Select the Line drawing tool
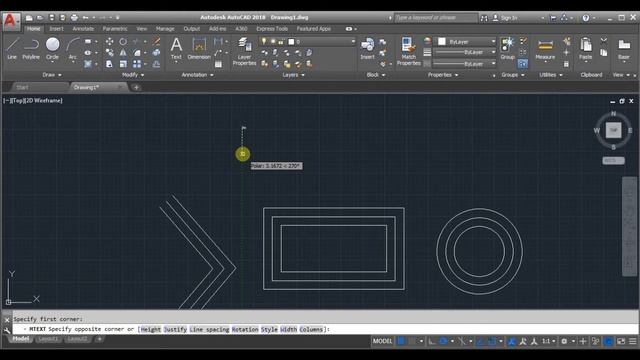640x360 pixels. point(12,48)
